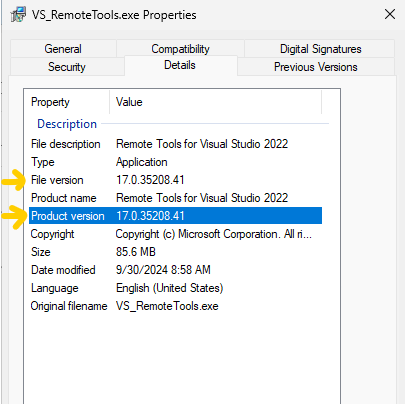The width and height of the screenshot is (405, 404).
Task: Select the Original filename row
Action: point(176,306)
